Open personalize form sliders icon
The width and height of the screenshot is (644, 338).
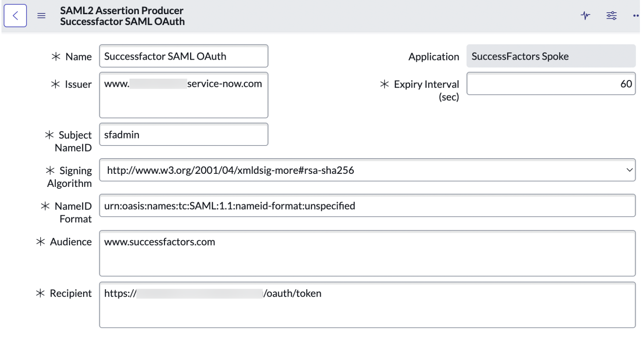pos(612,16)
